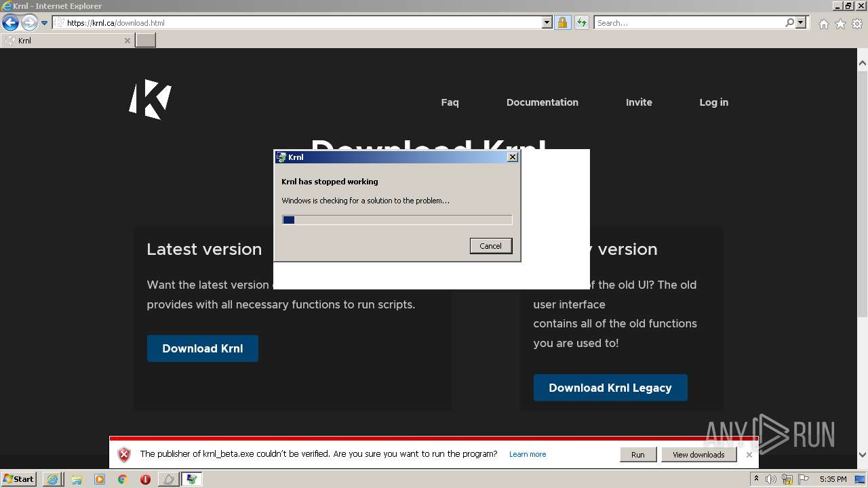View the site security lock icon
868x488 pixels.
[562, 22]
